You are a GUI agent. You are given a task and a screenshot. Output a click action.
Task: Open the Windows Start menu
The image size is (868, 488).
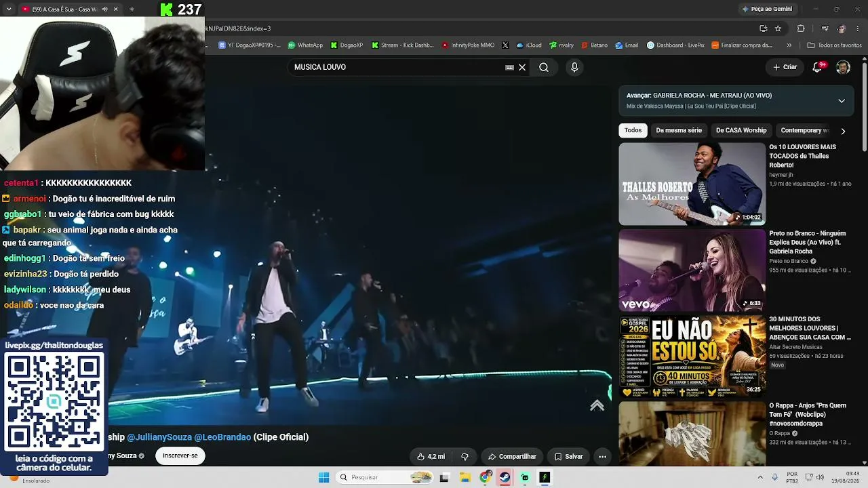click(x=323, y=477)
